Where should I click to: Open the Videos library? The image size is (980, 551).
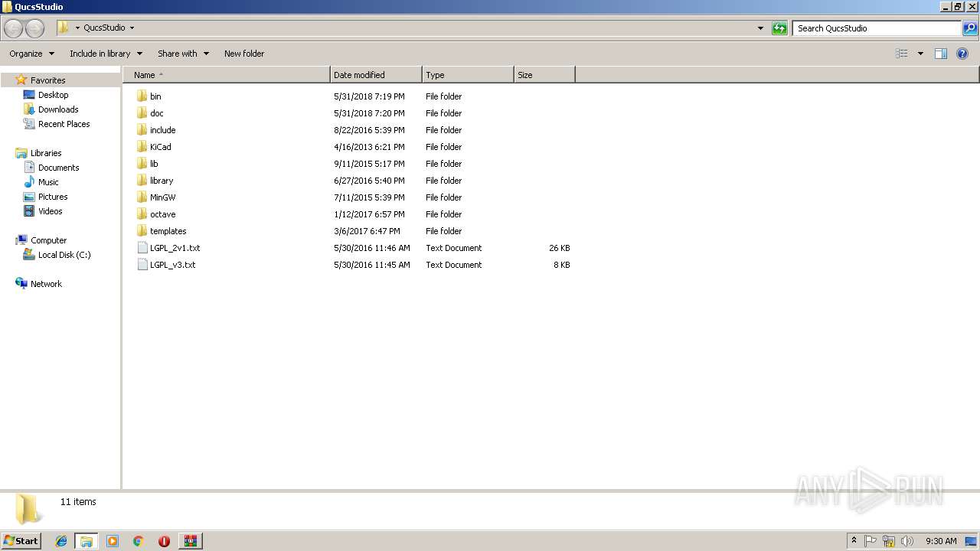tap(50, 211)
